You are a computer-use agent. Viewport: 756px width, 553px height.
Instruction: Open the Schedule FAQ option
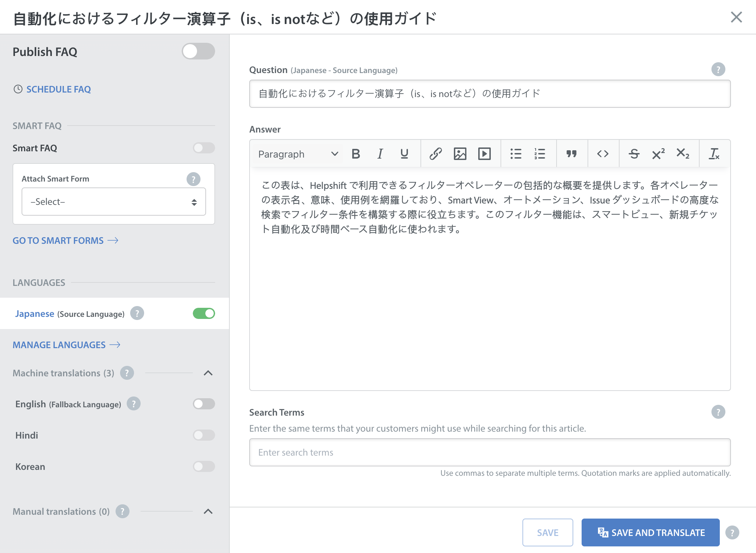click(x=58, y=89)
